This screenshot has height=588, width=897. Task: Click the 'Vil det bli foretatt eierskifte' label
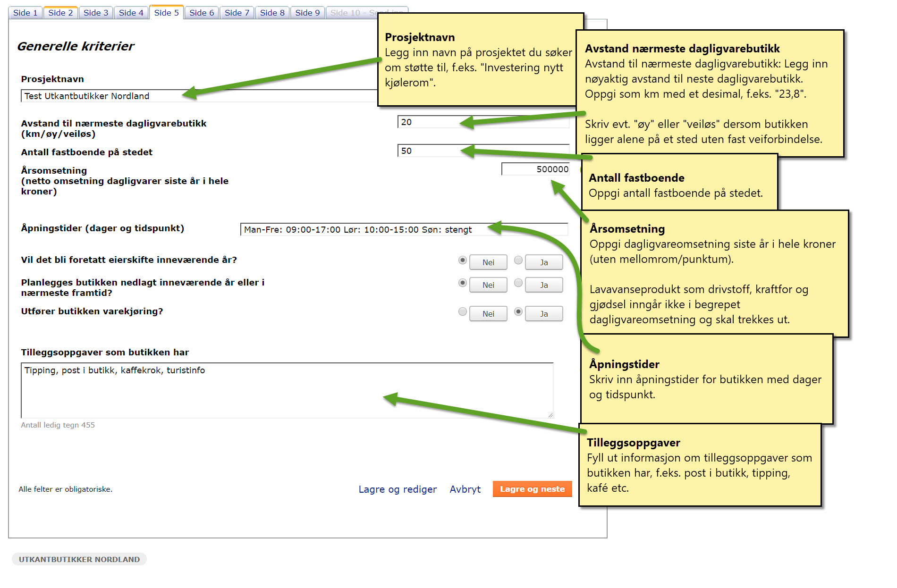pyautogui.click(x=129, y=260)
